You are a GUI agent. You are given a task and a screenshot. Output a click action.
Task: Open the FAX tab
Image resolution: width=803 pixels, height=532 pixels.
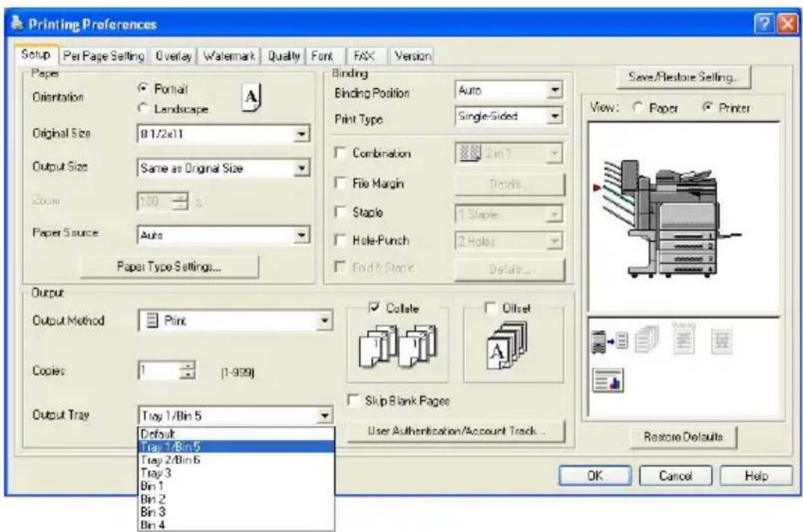[x=365, y=56]
